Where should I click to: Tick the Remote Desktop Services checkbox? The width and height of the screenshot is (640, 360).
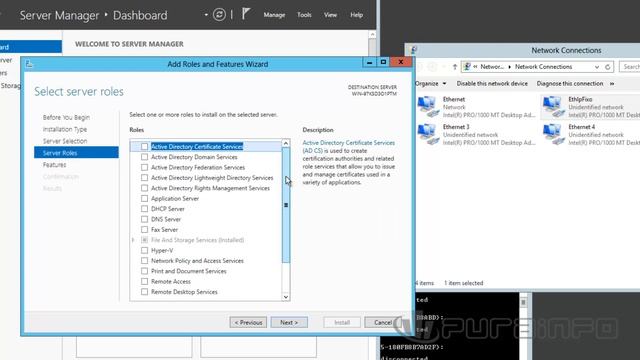click(x=144, y=292)
